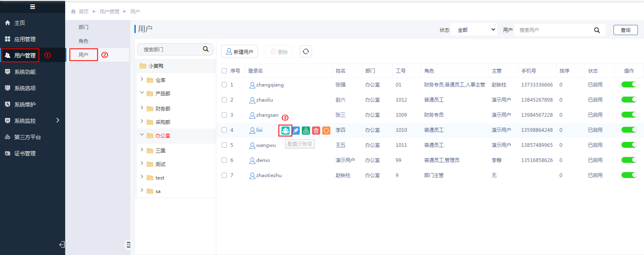Viewport: 644px width, 255px height.
Task: Click the orange dashed-circle icon in lisi row
Action: [x=326, y=131]
